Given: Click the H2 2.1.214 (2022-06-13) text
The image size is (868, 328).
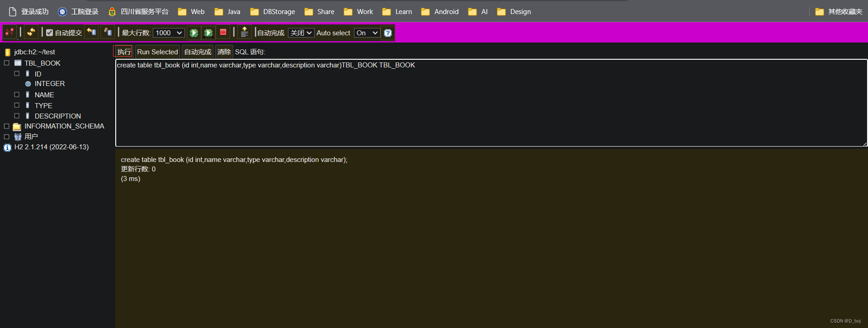Looking at the screenshot, I should [52, 147].
